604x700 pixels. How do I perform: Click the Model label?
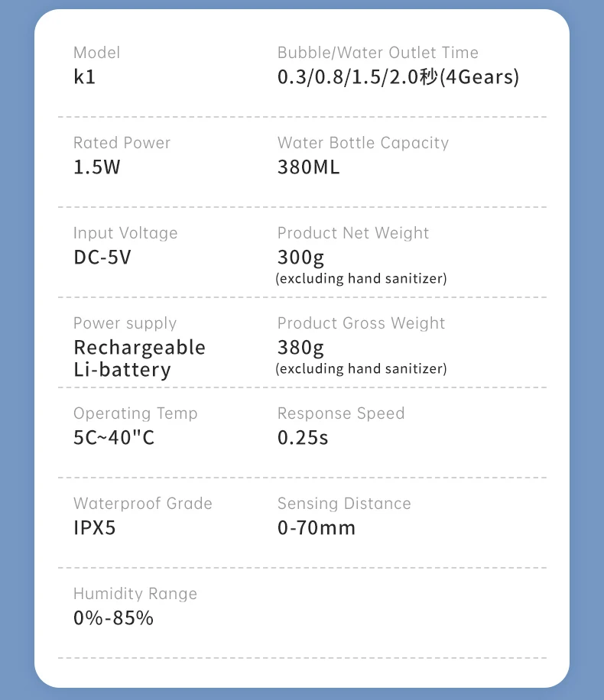tap(96, 53)
